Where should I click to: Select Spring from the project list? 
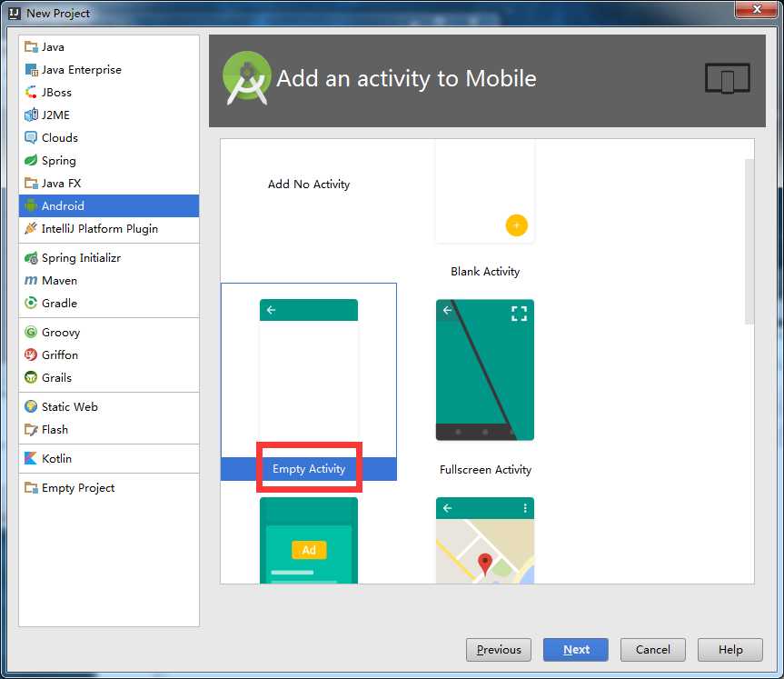coord(109,161)
